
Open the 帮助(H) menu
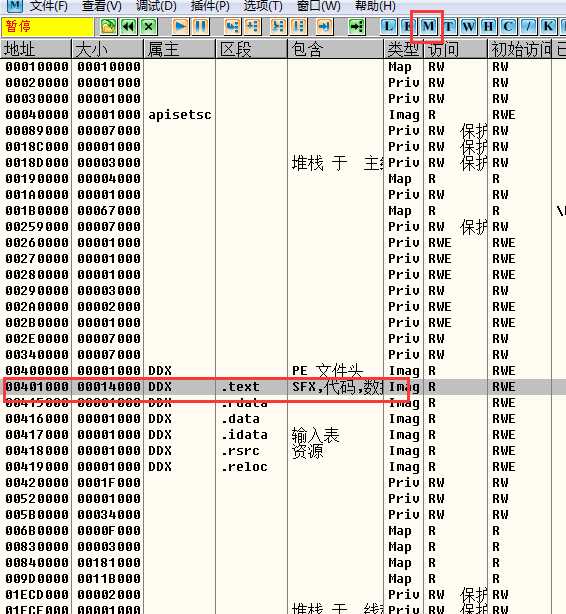point(375,6)
